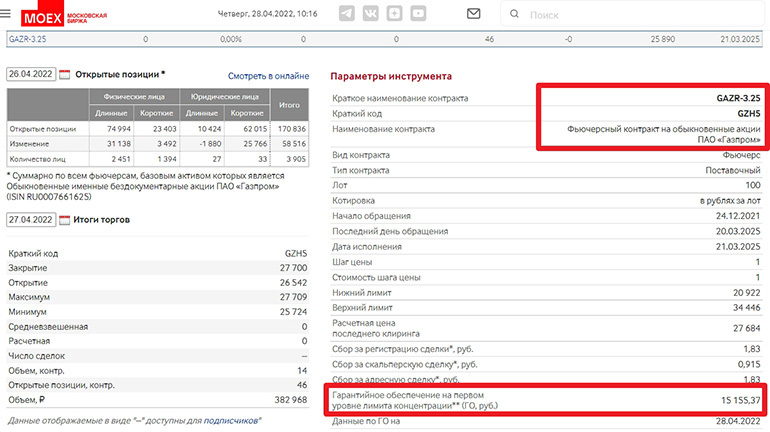Screen dimensions: 770x432
Task: Open the hamburger menu
Action: coord(5,13)
